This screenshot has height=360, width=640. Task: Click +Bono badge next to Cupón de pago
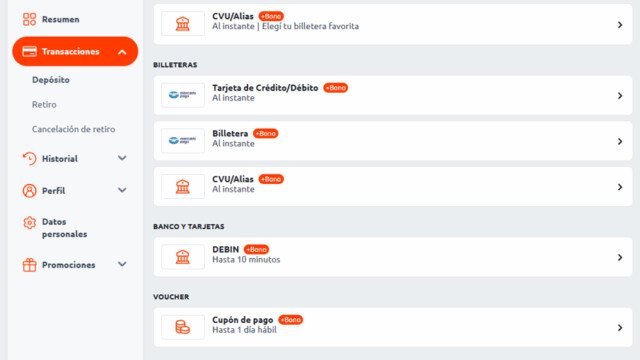291,320
